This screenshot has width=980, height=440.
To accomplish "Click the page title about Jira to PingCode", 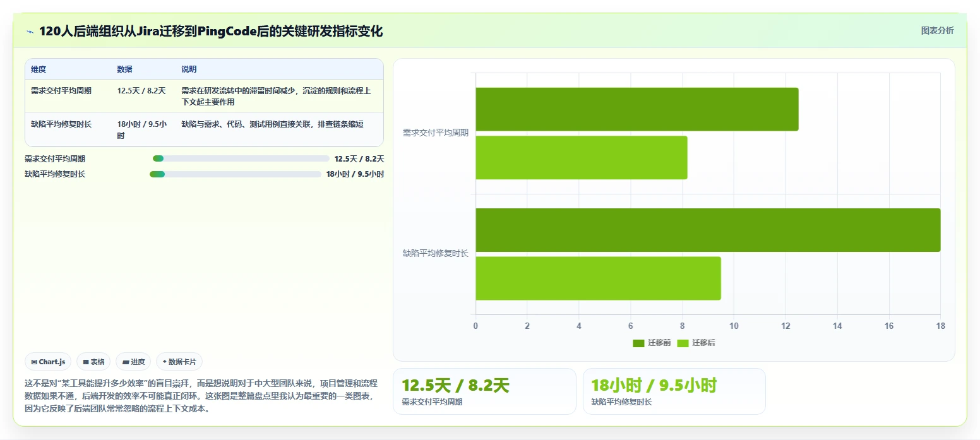I will pos(211,31).
